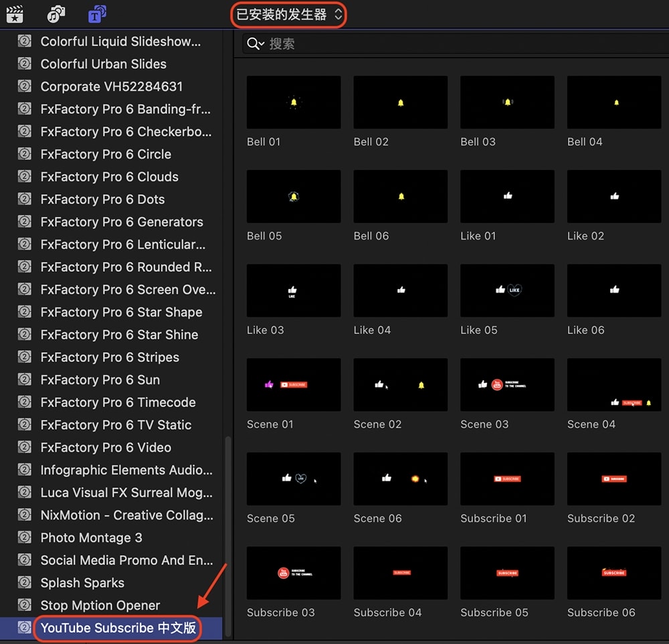Click the sidebar vertical scrollbar
The image size is (669, 644).
pos(228,536)
